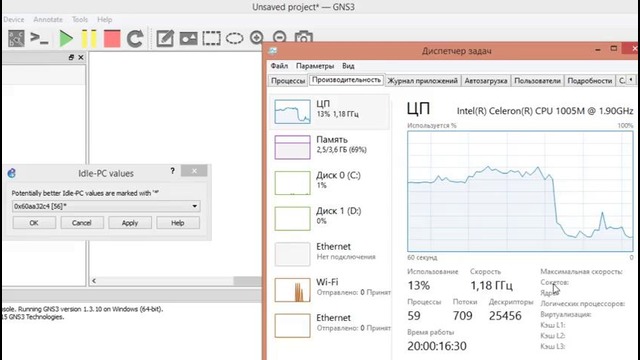Click Apply in Idle-PC values dialog

(x=130, y=223)
